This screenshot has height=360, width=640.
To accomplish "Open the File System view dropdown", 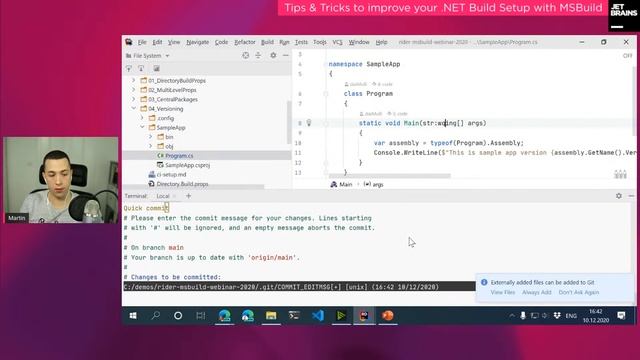I will coord(147,56).
